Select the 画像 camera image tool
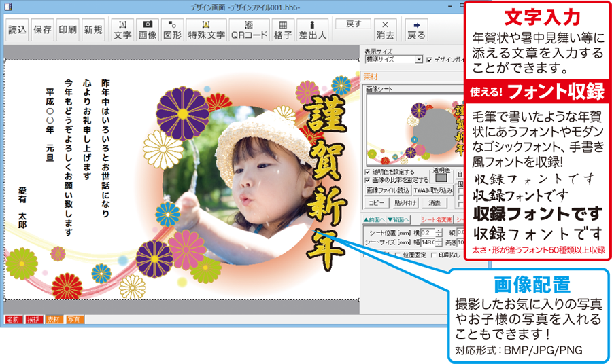This screenshot has width=612, height=364. click(x=147, y=29)
